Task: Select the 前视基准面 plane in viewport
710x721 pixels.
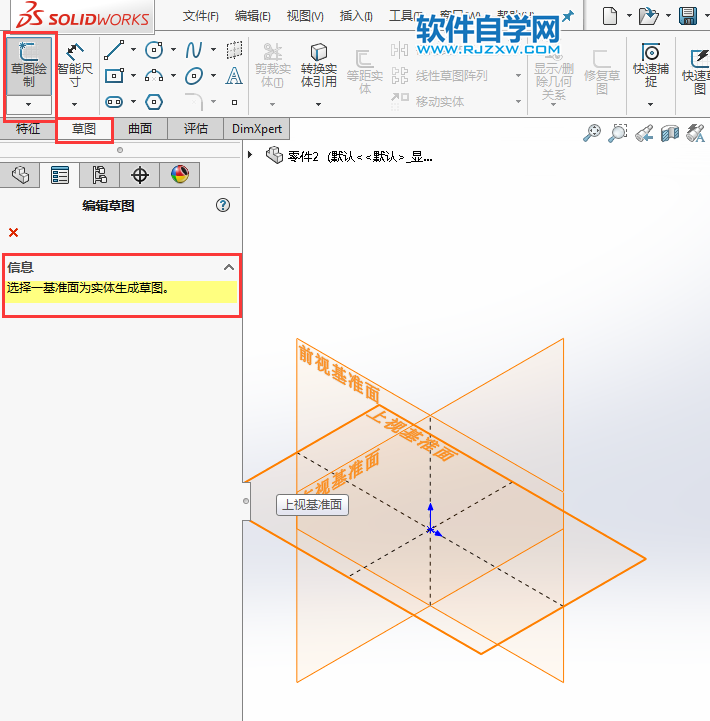Action: tap(339, 374)
